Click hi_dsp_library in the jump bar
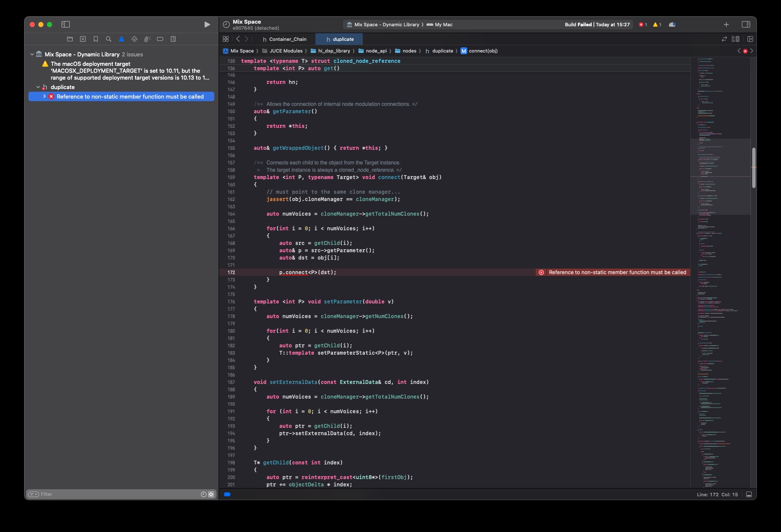This screenshot has width=781, height=532. click(330, 51)
